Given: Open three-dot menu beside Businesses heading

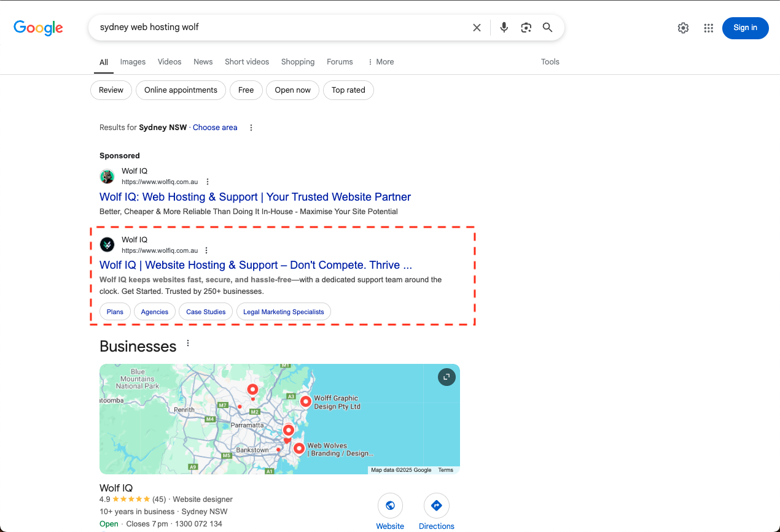Looking at the screenshot, I should click(188, 344).
